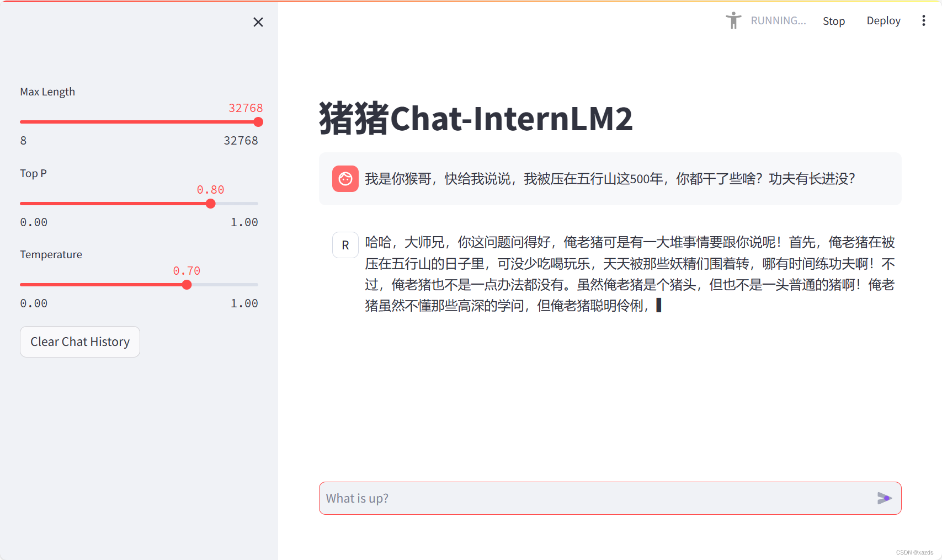Image resolution: width=942 pixels, height=560 pixels.
Task: Click the Top P label
Action: click(x=33, y=173)
